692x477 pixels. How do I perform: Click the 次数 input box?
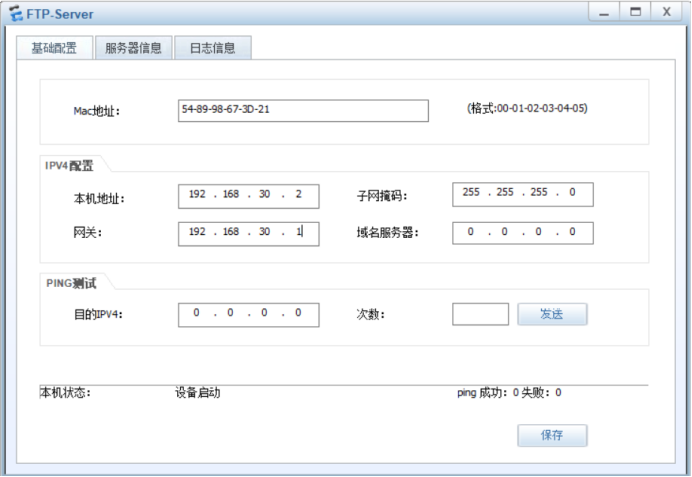pos(480,314)
